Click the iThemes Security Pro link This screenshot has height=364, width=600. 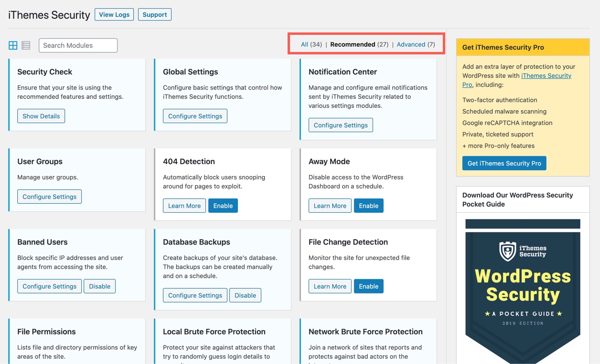(546, 76)
